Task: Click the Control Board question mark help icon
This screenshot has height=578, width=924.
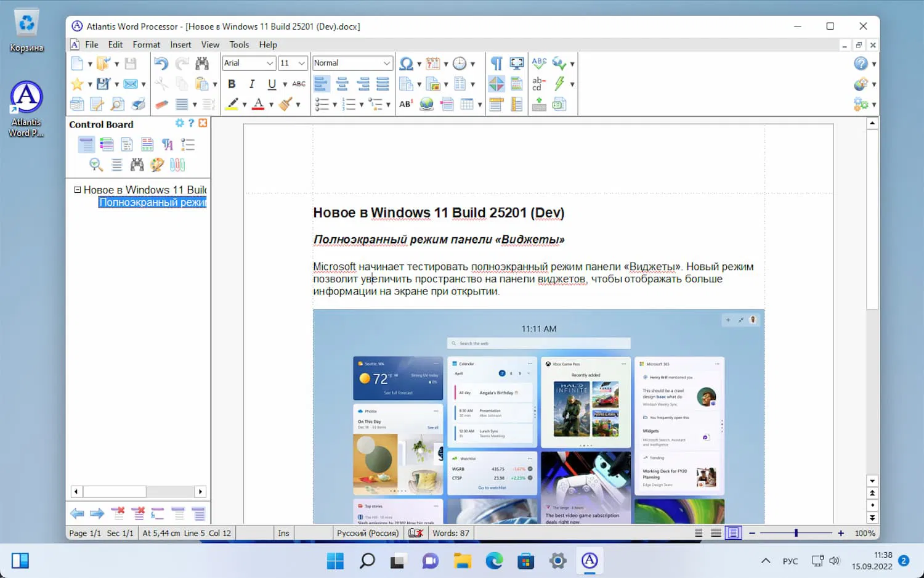Action: pos(192,123)
